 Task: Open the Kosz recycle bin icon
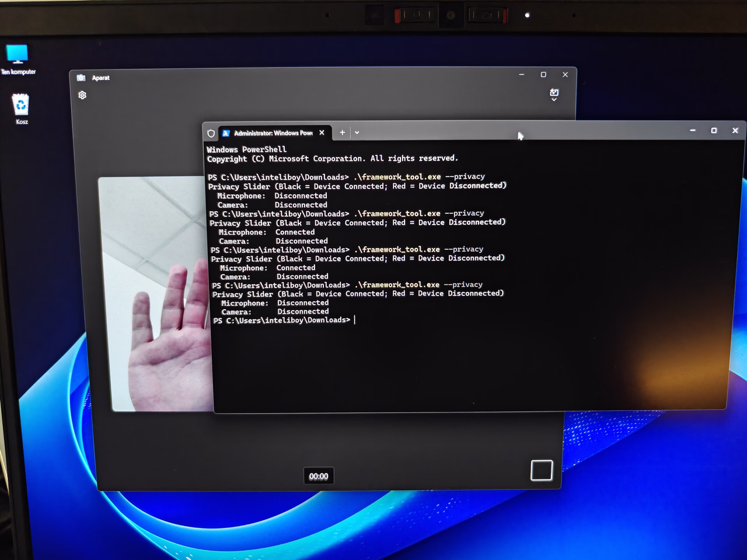point(21,108)
